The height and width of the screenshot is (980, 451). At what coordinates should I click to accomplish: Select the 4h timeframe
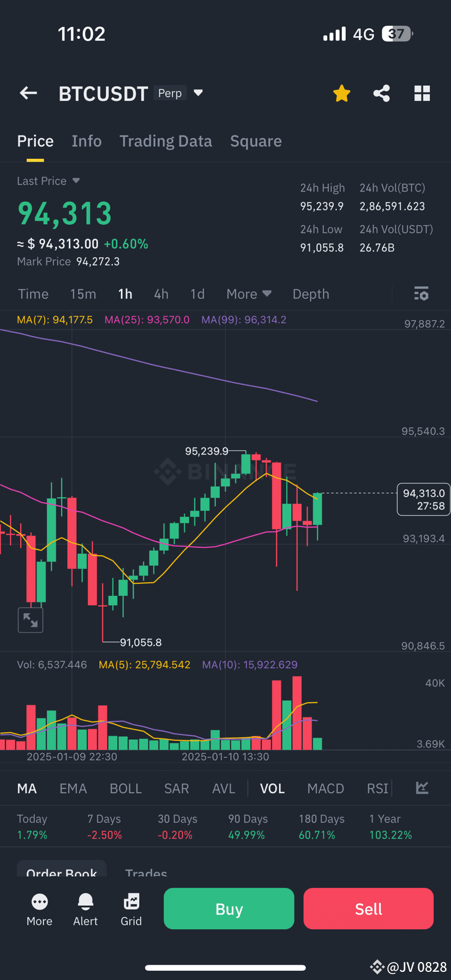[161, 294]
